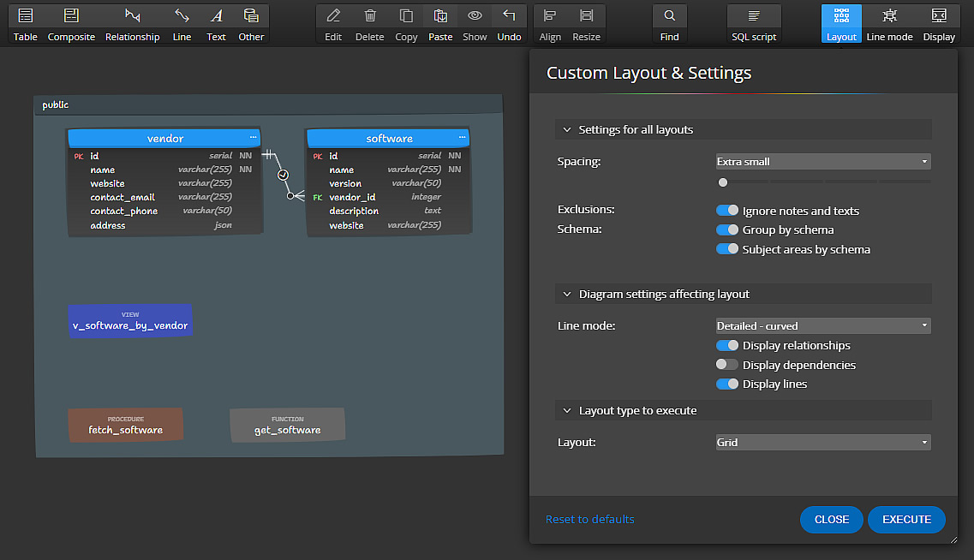Click the EXECUTE button
This screenshot has height=560, width=974.
click(906, 520)
